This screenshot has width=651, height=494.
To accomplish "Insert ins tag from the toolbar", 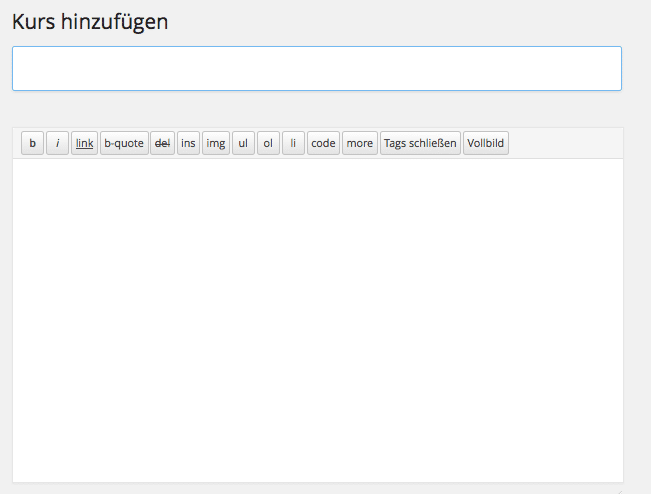I will 188,143.
